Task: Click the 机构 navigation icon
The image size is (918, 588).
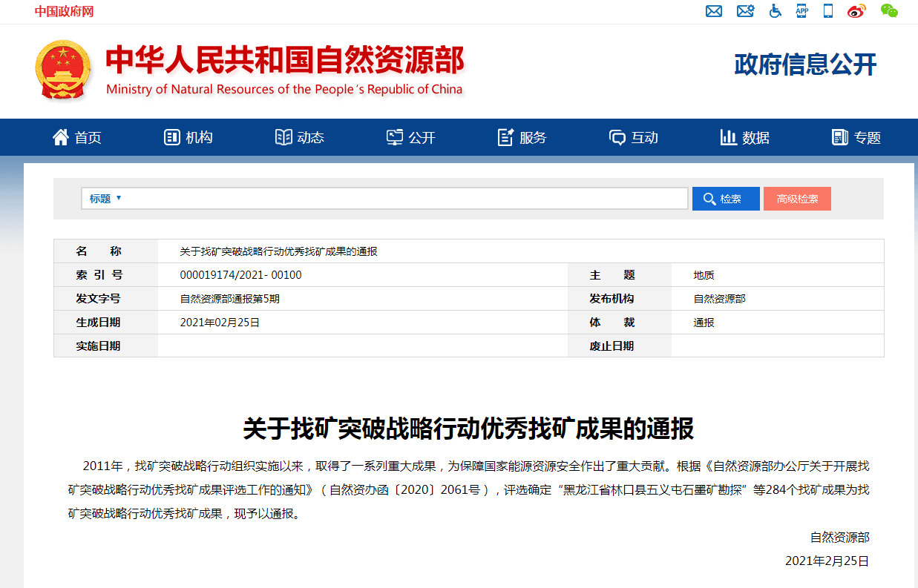Action: [171, 137]
